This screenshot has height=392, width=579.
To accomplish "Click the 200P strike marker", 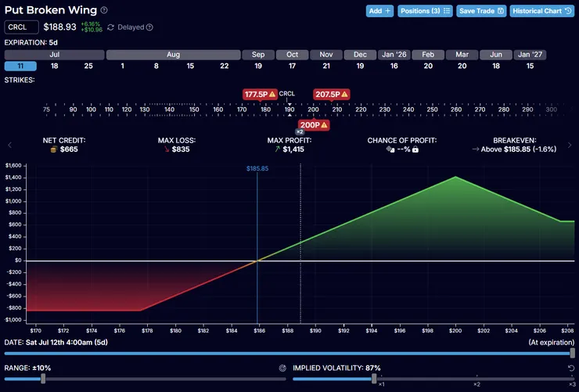I will tap(314, 125).
